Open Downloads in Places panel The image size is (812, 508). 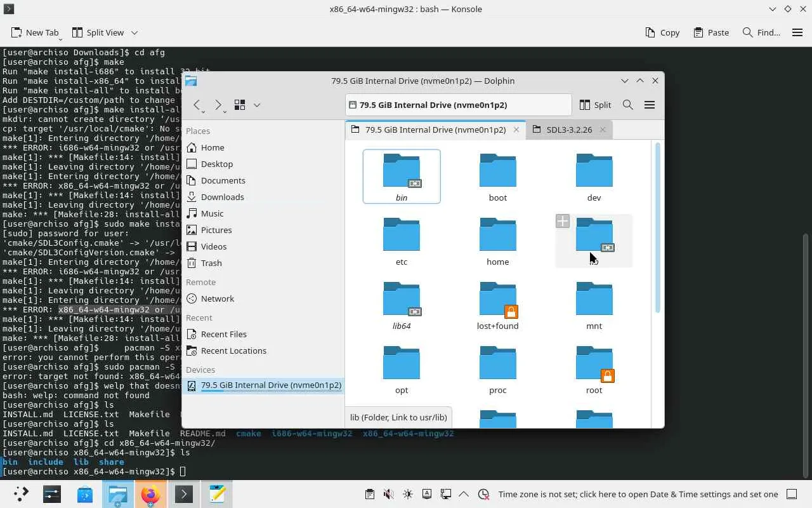click(263, 197)
